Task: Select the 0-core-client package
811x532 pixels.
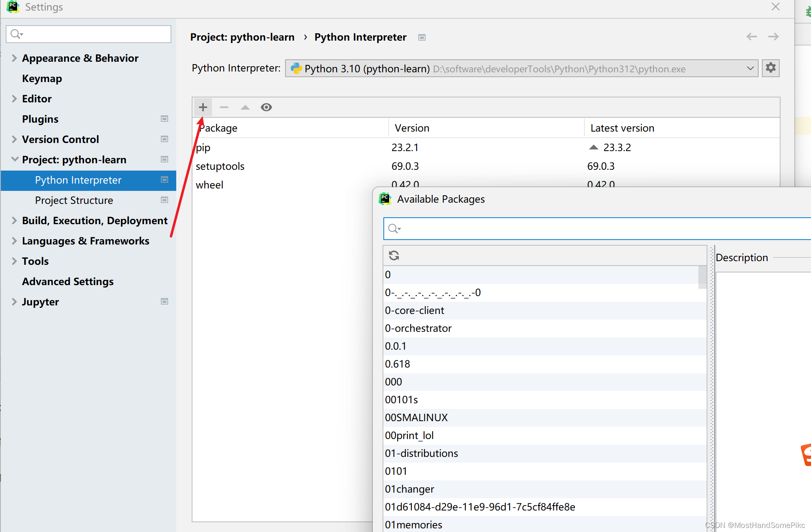Action: [x=415, y=311]
